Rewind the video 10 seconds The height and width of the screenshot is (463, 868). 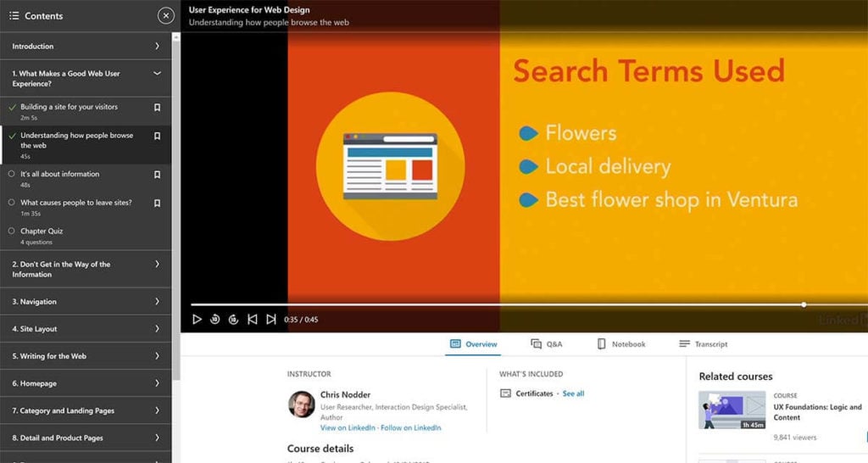(x=215, y=320)
